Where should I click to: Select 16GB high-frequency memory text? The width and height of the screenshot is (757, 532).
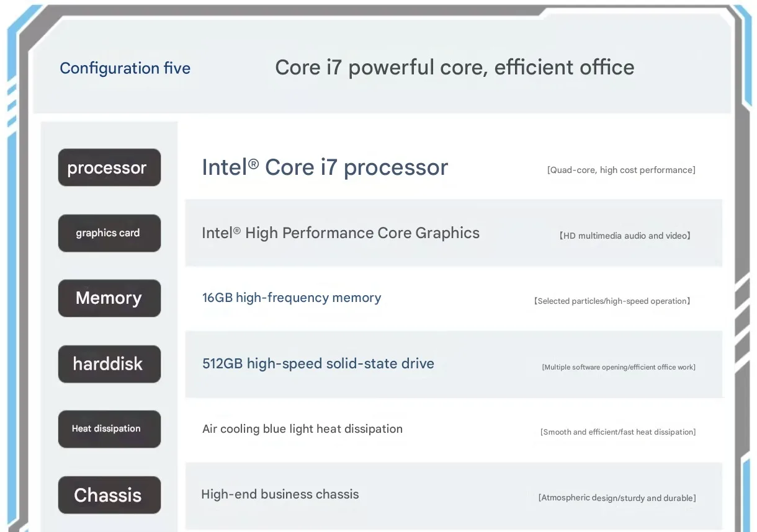(292, 298)
